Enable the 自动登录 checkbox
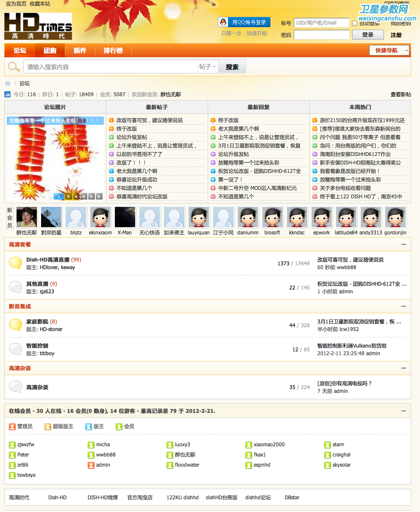 coord(355,23)
